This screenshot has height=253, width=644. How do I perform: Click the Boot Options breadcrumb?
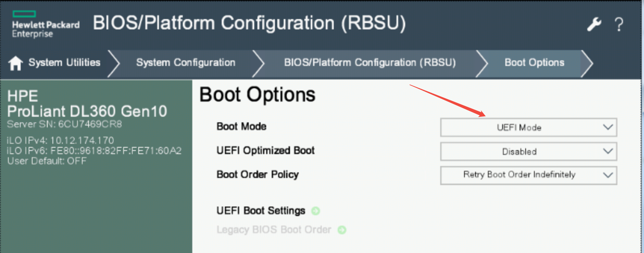point(534,63)
